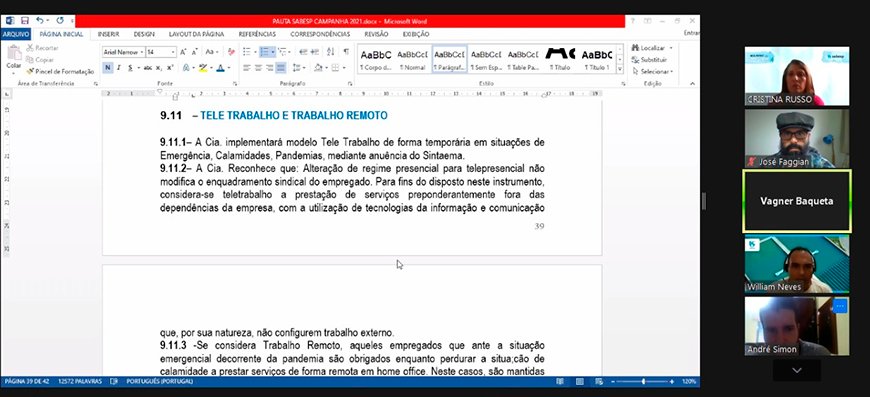
Task: Collapse the ribbon with the chevron
Action: point(692,84)
